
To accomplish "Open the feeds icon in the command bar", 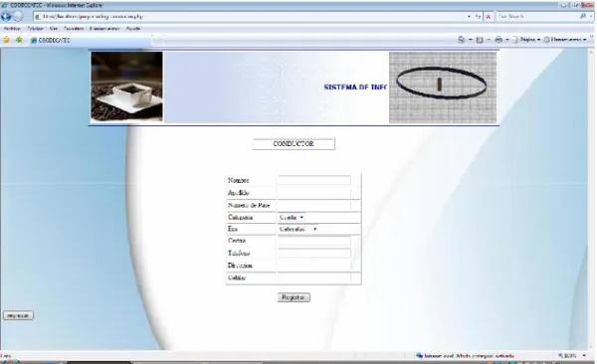I will (x=480, y=40).
